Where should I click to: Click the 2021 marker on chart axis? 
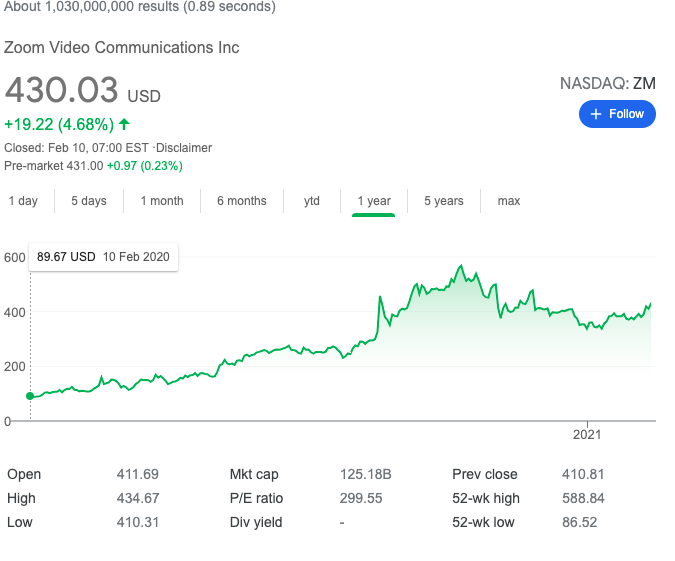point(587,434)
